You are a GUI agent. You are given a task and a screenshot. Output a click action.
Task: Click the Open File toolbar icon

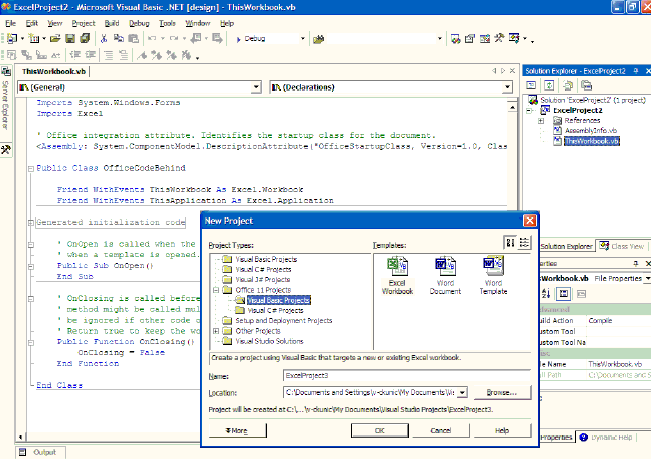55,39
